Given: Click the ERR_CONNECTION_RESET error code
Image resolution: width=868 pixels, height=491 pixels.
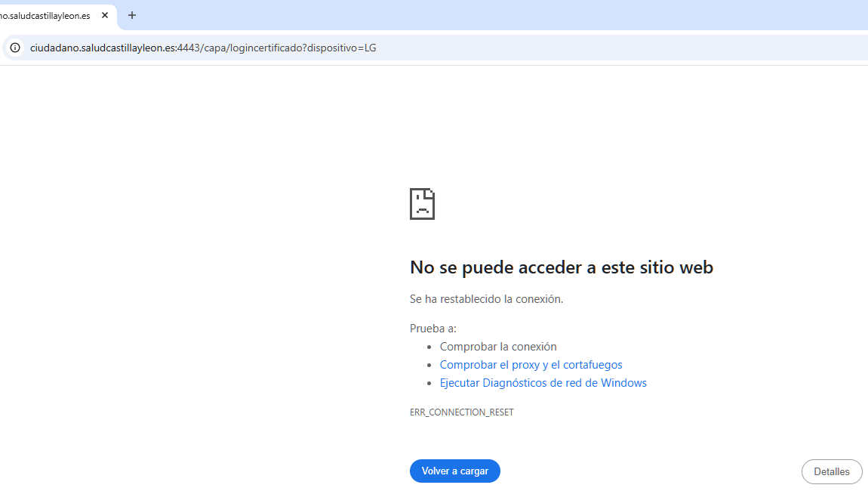Looking at the screenshot, I should 461,412.
